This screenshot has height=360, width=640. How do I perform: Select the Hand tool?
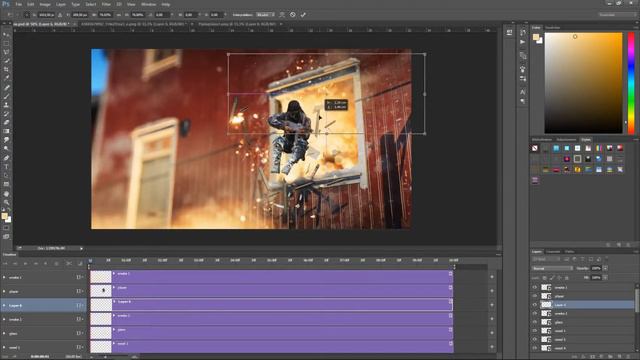coord(6,194)
